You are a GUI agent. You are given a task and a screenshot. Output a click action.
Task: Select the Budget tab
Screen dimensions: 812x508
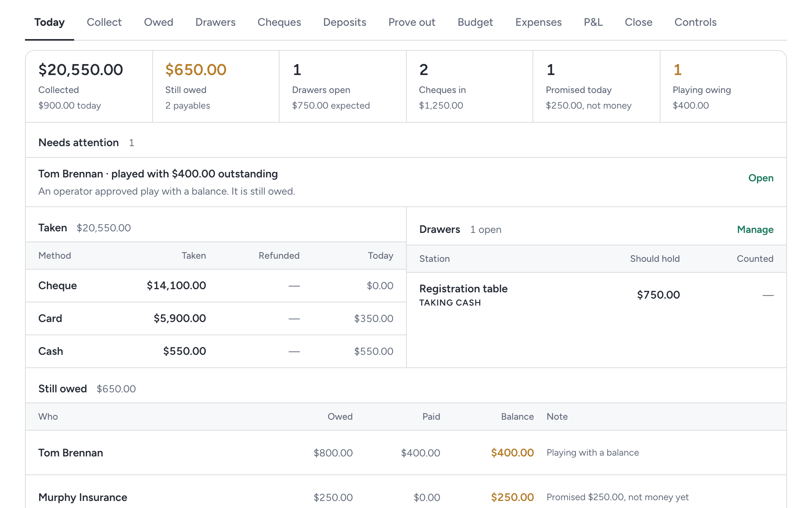click(475, 22)
